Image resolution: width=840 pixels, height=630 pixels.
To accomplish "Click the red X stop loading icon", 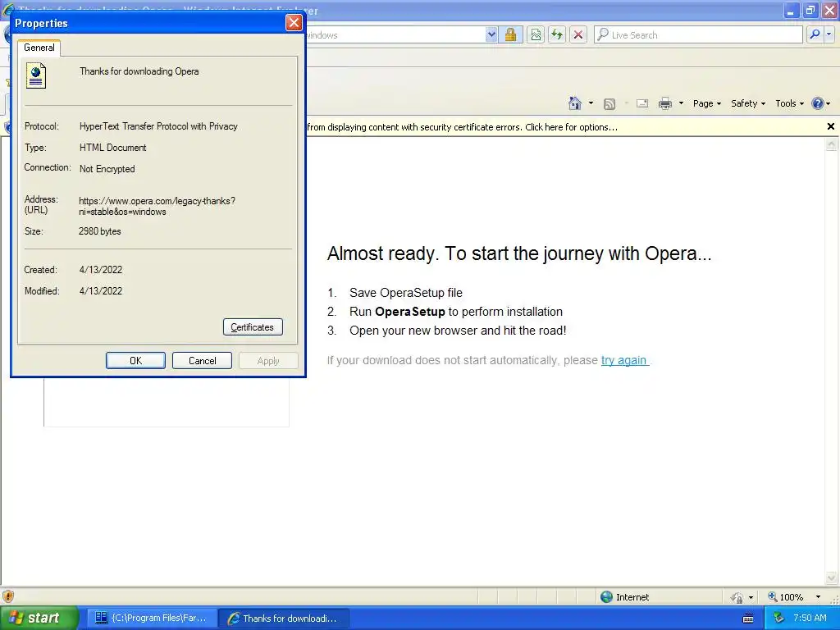I will pos(578,34).
